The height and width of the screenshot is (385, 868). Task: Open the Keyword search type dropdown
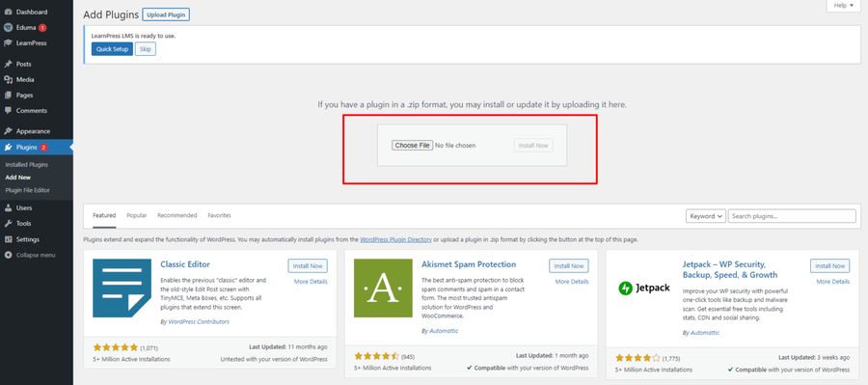pyautogui.click(x=706, y=216)
